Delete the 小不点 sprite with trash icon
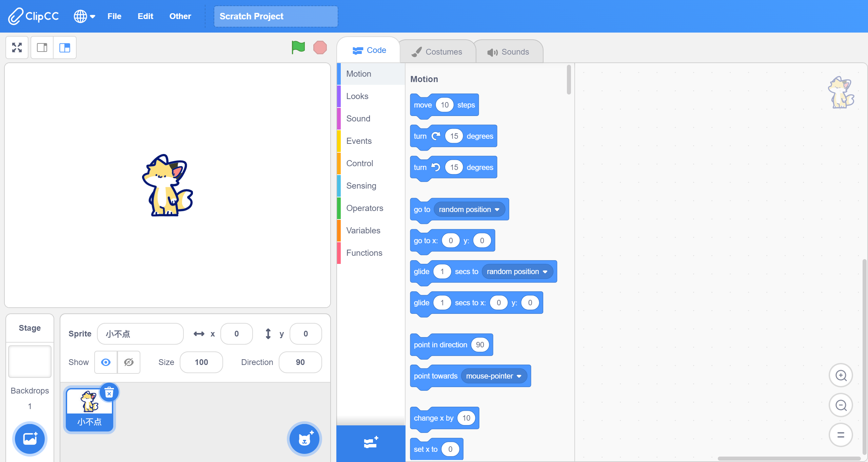 pos(109,393)
